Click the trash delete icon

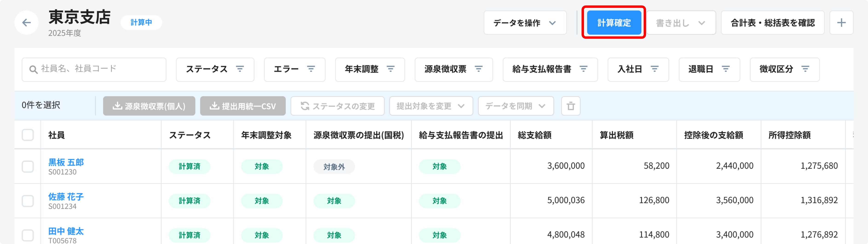(570, 106)
